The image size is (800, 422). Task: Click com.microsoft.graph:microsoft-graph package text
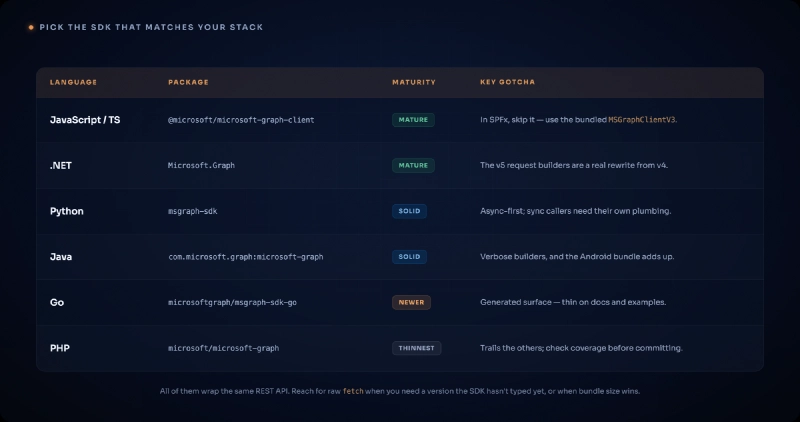[x=245, y=257]
